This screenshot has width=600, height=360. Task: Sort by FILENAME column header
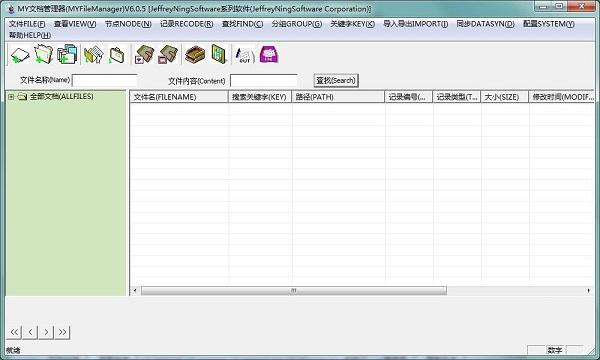(179, 97)
